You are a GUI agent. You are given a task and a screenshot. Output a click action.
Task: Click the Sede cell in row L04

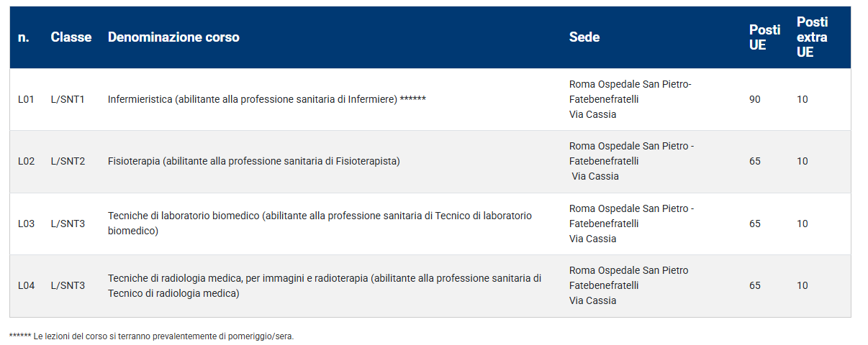click(x=628, y=285)
